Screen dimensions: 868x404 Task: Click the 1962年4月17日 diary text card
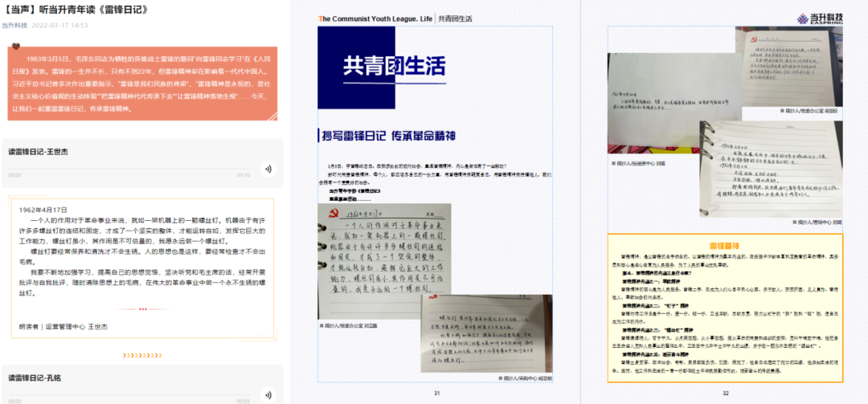click(x=144, y=265)
